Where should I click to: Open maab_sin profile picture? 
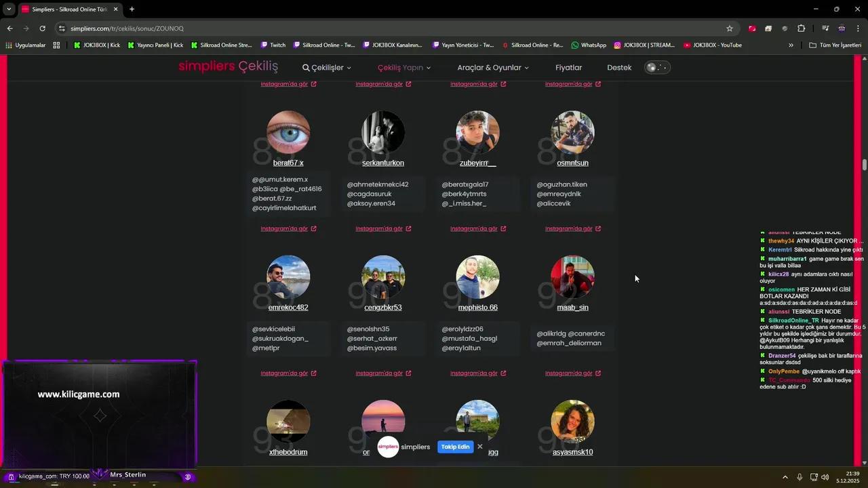coord(573,277)
